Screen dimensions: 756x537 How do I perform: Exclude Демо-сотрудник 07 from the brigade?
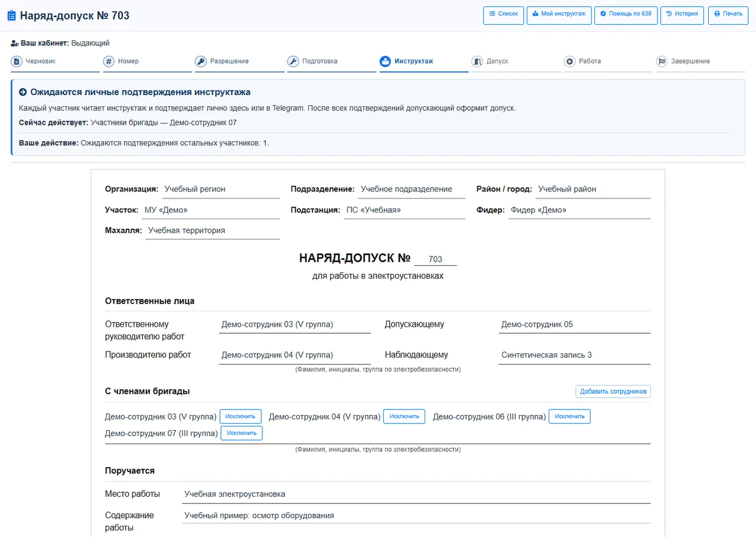click(x=241, y=433)
